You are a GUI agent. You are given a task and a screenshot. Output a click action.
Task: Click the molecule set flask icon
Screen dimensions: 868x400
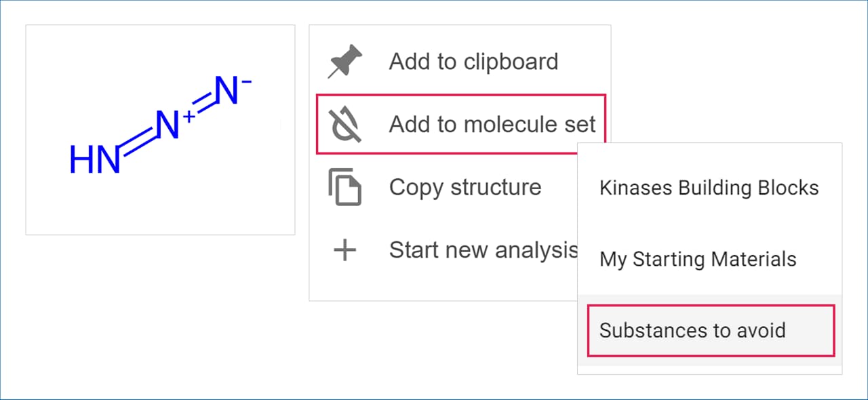point(345,125)
